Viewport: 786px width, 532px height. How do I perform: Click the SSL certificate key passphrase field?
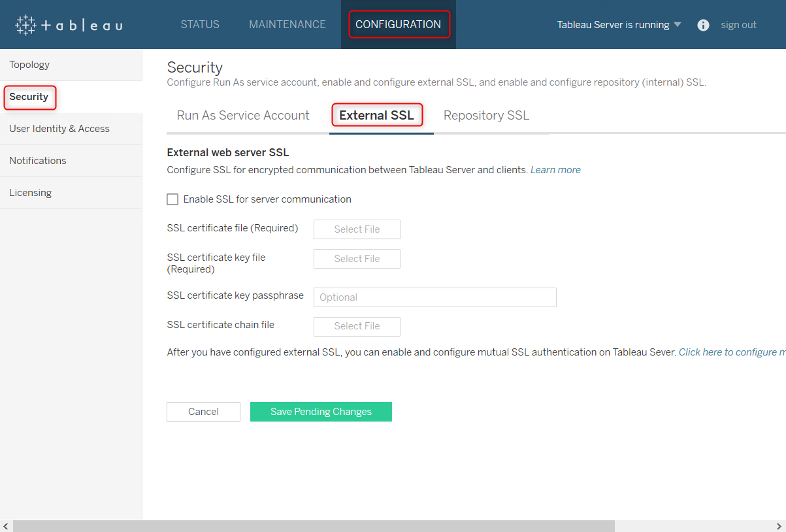coord(434,297)
